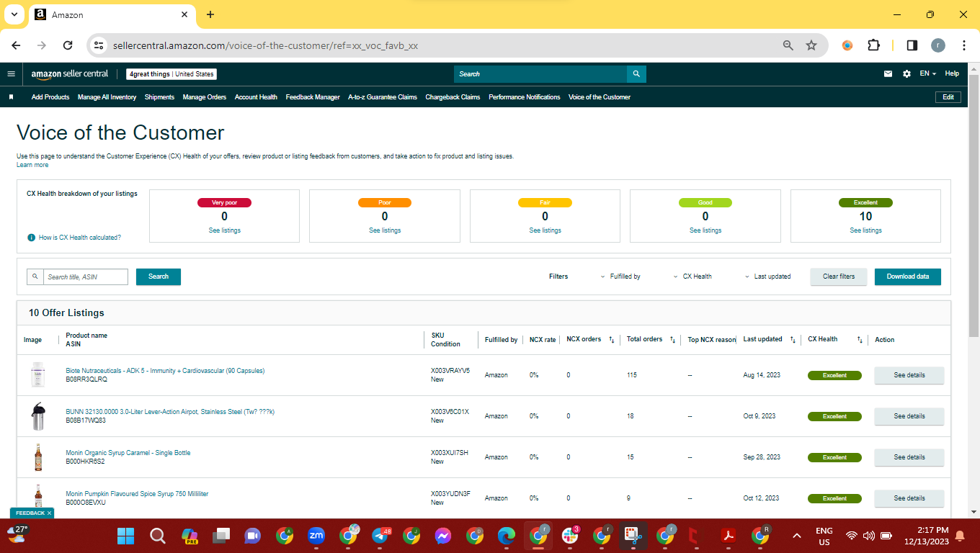Launch Telegram from the taskbar

380,536
